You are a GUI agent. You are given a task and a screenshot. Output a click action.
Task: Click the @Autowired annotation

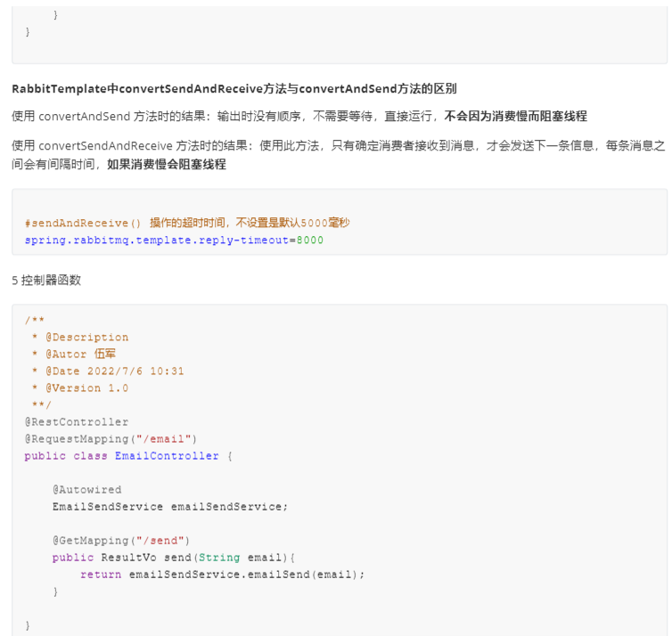[86, 490]
